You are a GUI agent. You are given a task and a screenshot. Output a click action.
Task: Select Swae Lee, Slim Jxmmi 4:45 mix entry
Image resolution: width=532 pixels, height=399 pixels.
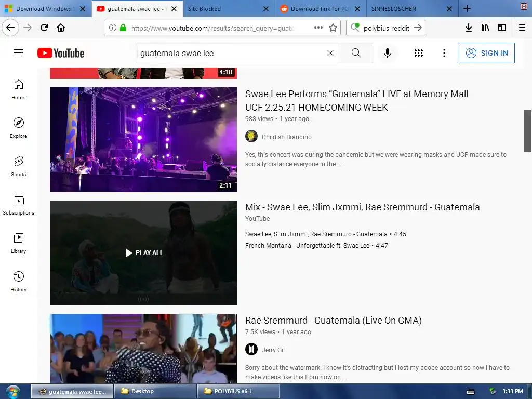point(325,234)
